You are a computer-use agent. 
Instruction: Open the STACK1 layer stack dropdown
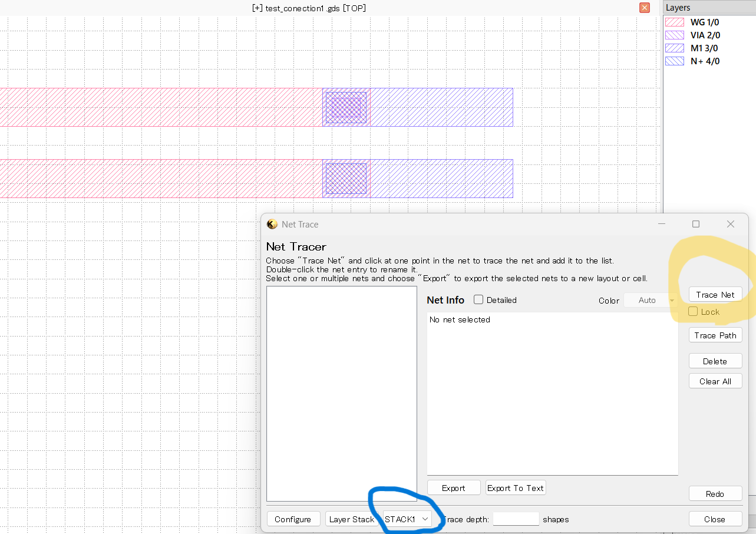[407, 519]
